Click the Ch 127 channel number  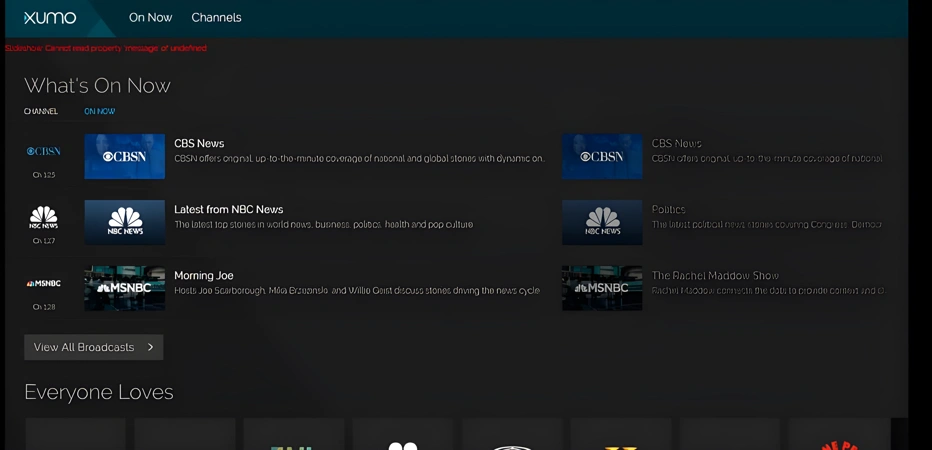(44, 241)
